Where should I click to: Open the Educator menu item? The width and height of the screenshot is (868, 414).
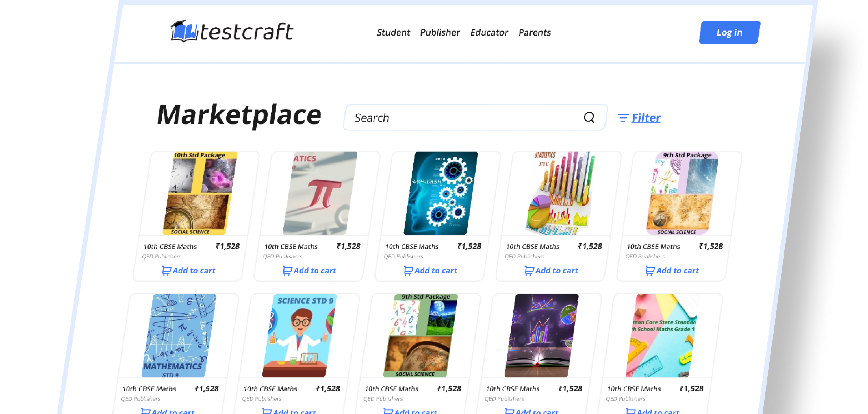(x=489, y=32)
